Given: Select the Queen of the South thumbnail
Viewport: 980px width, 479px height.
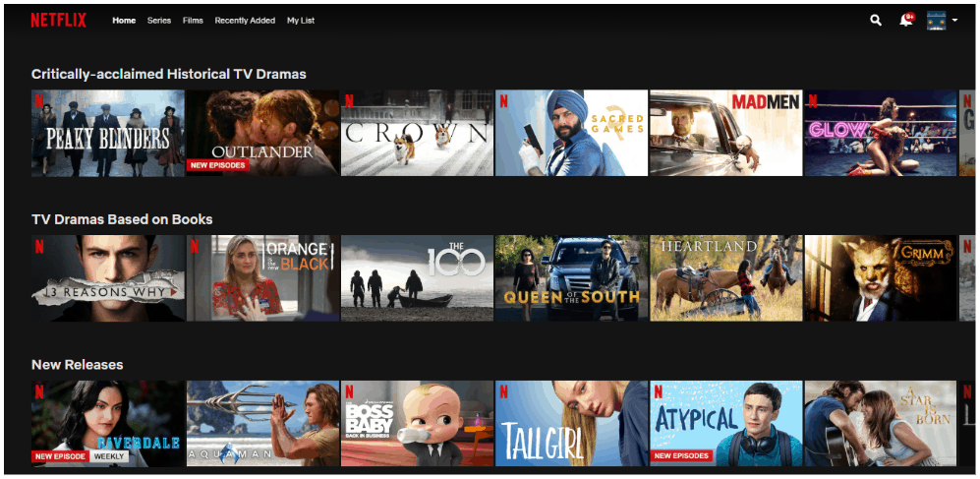Looking at the screenshot, I should (572, 278).
